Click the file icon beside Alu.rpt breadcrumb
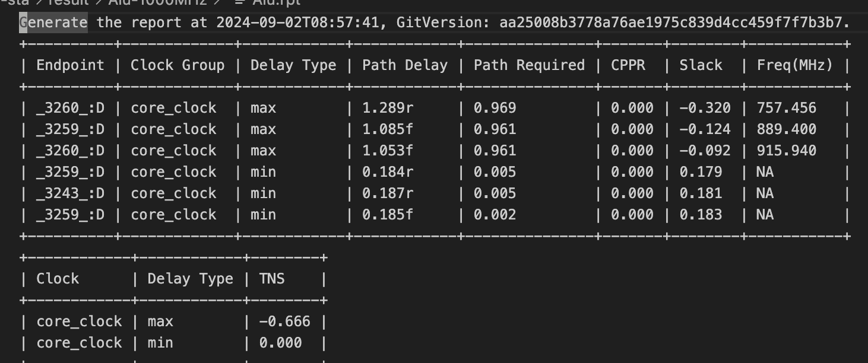Screen dimensions: 868x363 (239, 2)
